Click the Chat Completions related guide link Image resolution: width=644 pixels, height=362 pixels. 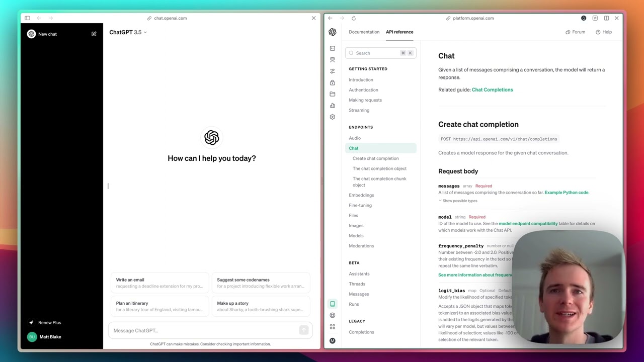(492, 89)
